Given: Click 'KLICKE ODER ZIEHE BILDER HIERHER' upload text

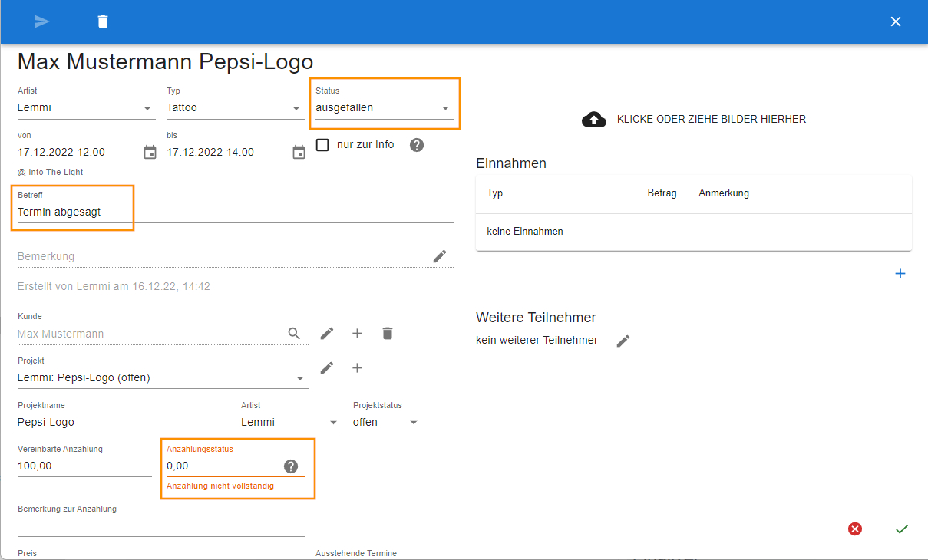Looking at the screenshot, I should (712, 119).
